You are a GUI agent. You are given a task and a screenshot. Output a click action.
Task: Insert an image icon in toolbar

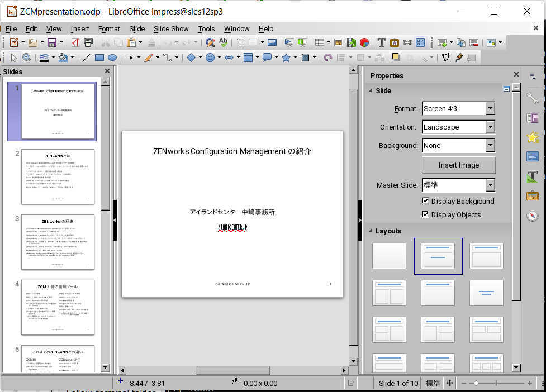click(x=339, y=42)
